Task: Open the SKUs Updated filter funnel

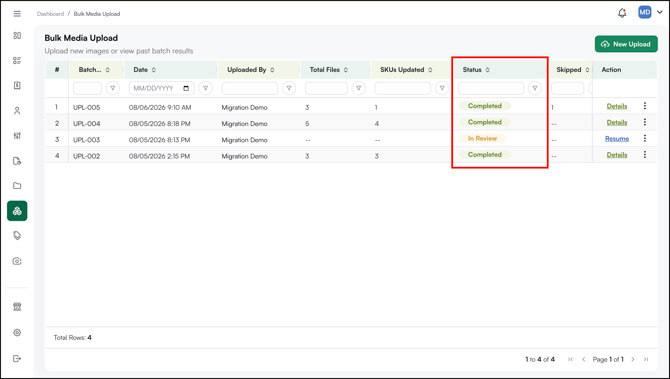Action: coord(442,88)
